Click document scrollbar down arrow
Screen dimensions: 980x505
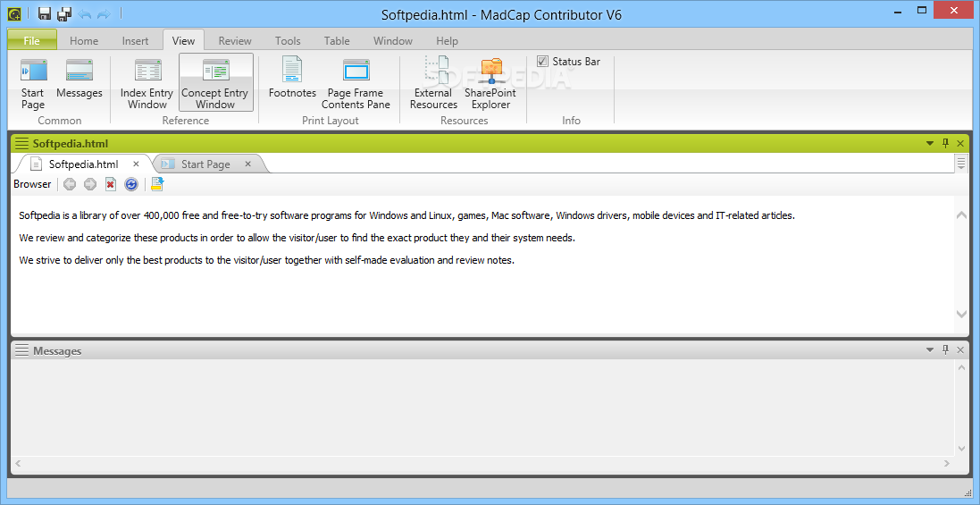click(x=961, y=314)
